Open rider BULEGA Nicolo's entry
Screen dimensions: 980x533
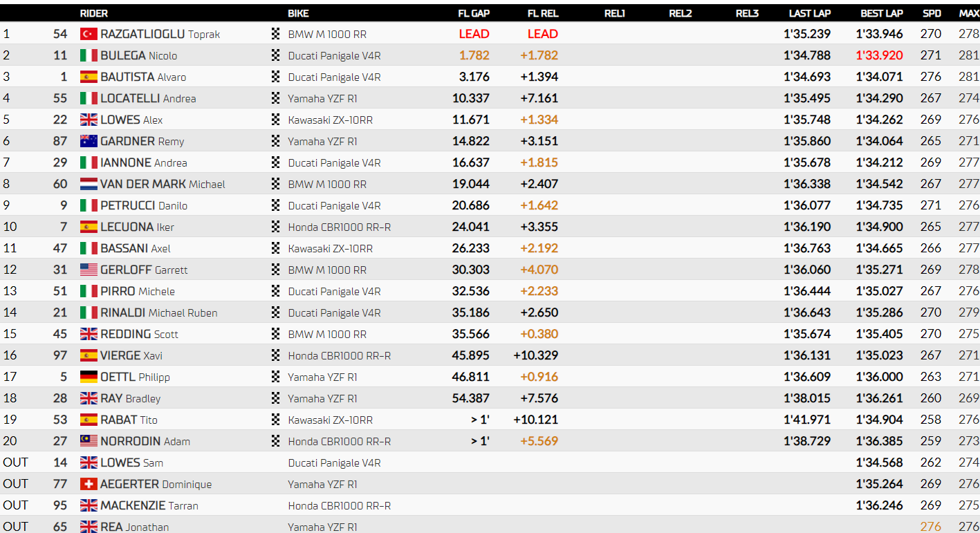click(138, 55)
